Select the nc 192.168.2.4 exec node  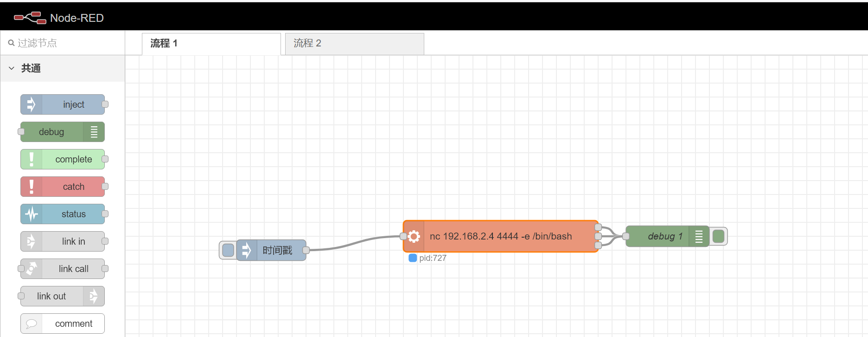pyautogui.click(x=501, y=236)
